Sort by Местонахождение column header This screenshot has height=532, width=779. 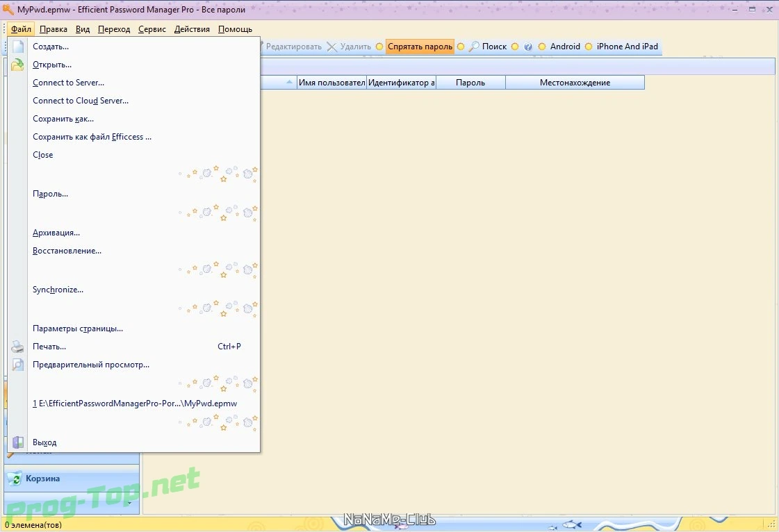(x=575, y=83)
